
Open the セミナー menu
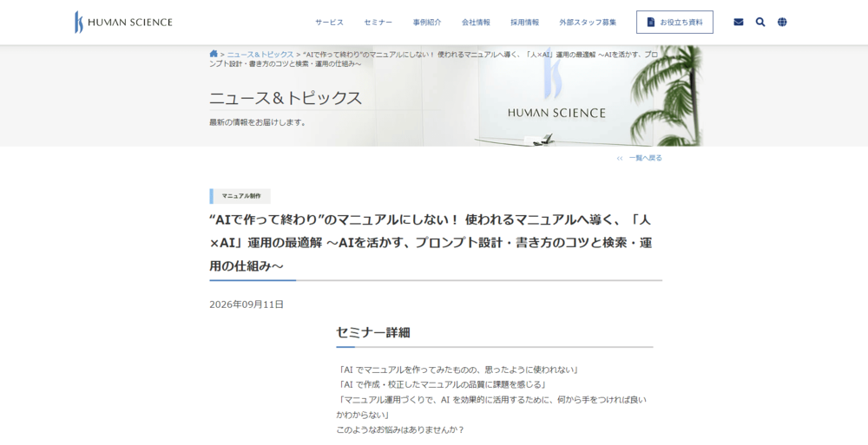click(378, 23)
